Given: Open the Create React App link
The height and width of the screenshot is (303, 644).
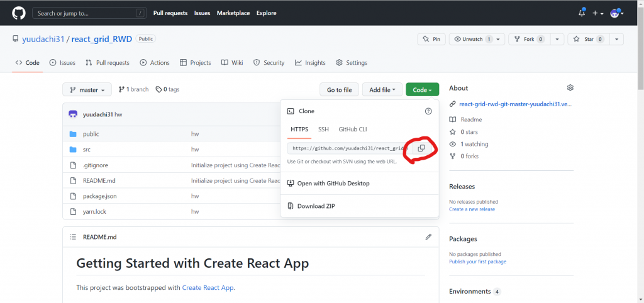Looking at the screenshot, I should point(208,288).
